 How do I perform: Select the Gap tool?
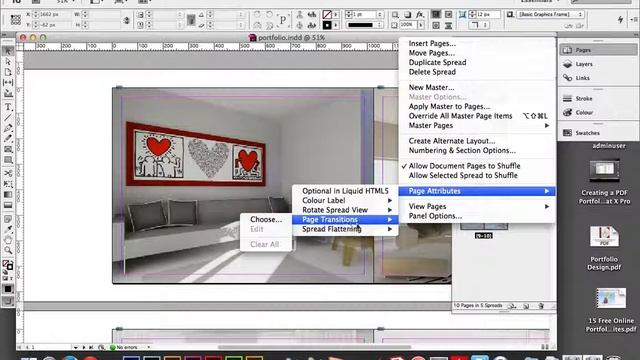pos(8,83)
